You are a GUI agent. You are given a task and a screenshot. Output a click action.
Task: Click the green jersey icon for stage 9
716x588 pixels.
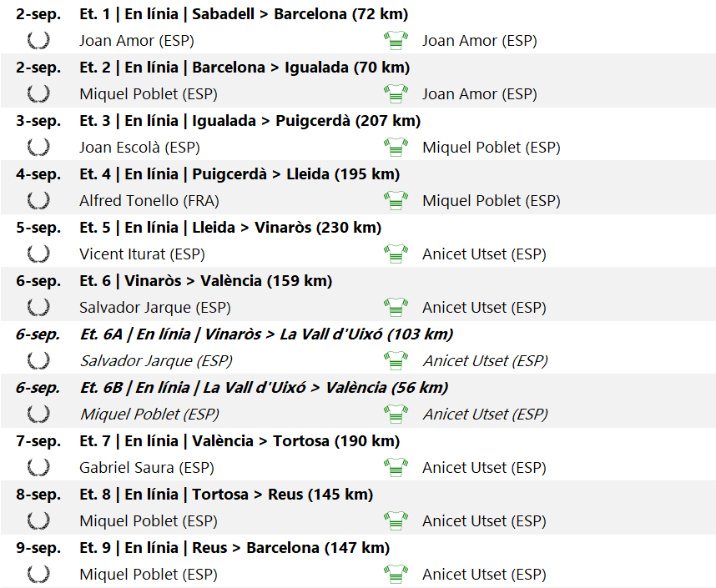tap(396, 574)
